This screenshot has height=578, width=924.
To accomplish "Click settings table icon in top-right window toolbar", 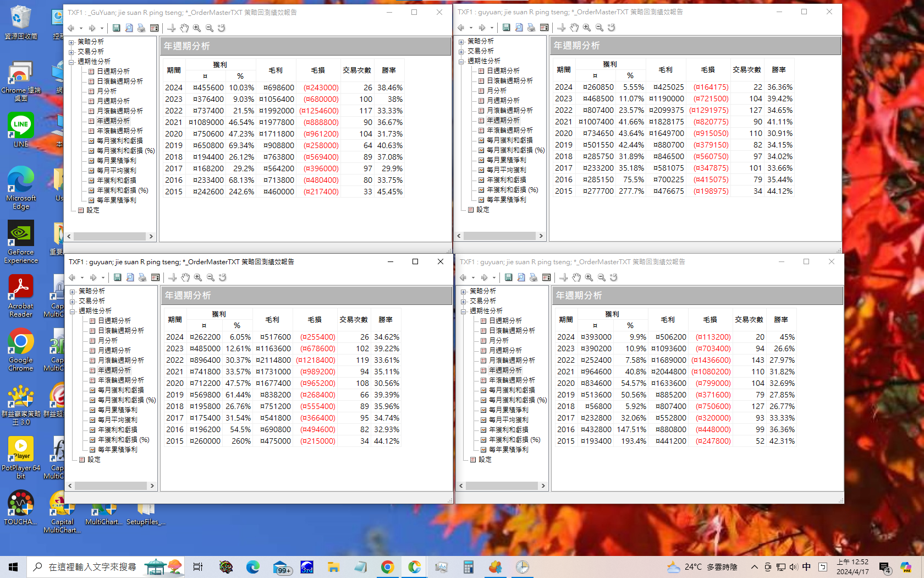I will (x=544, y=28).
